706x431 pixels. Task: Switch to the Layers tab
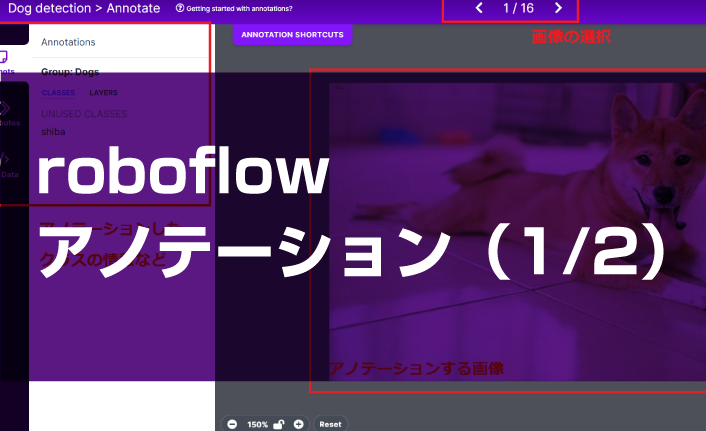103,92
